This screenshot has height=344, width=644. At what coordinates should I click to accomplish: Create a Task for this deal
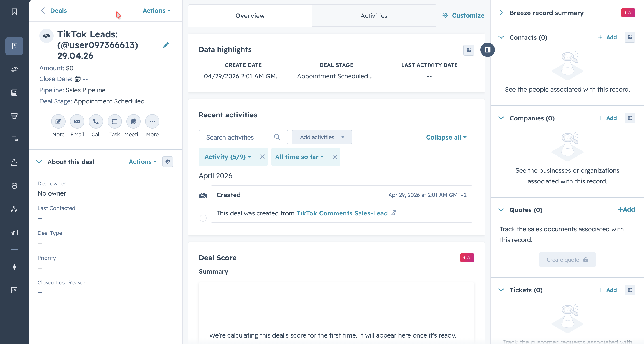point(115,121)
